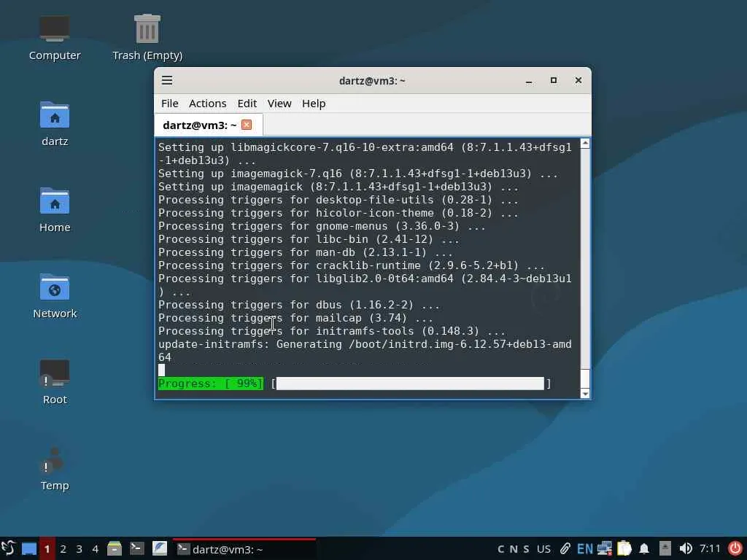Viewport: 747px width, 560px height.
Task: Click line 'Processing triggers for man-db'
Action: (x=306, y=252)
